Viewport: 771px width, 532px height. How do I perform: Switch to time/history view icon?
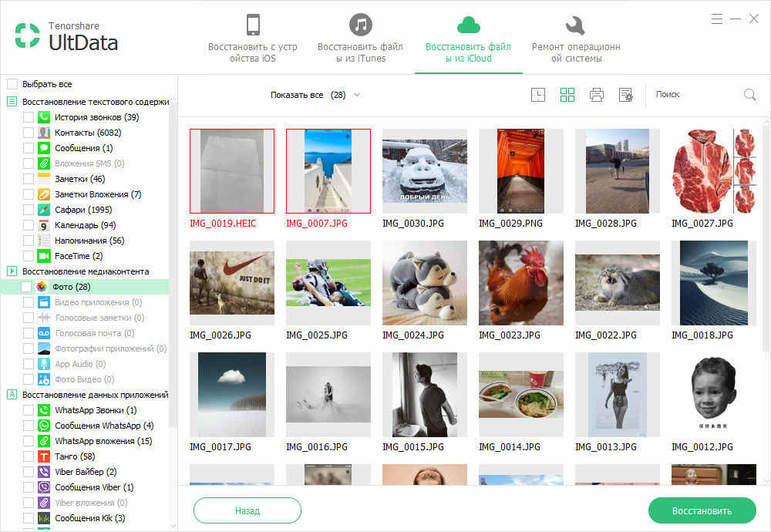tap(538, 95)
